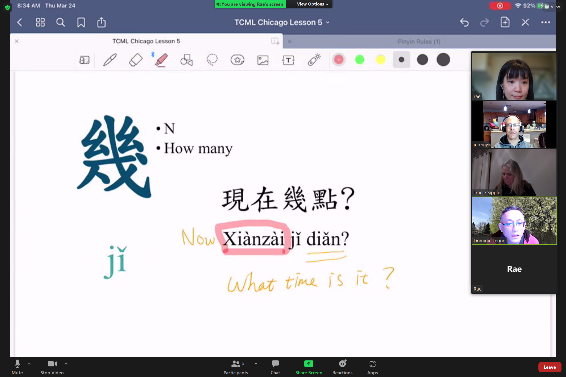Switch to the TCML Chicago Lesson 5 tab
Image resolution: width=566 pixels, height=377 pixels.
tap(146, 41)
